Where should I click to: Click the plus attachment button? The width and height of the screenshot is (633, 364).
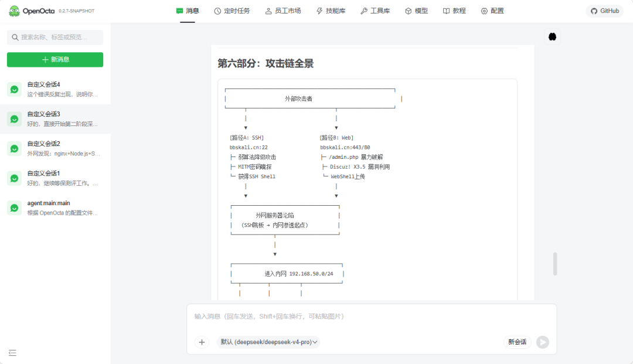202,342
